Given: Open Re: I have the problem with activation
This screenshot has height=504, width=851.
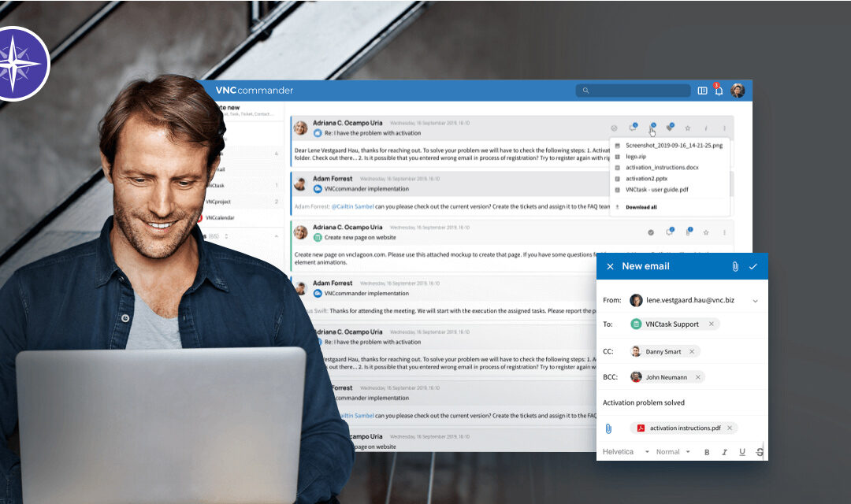Looking at the screenshot, I should coord(372,133).
